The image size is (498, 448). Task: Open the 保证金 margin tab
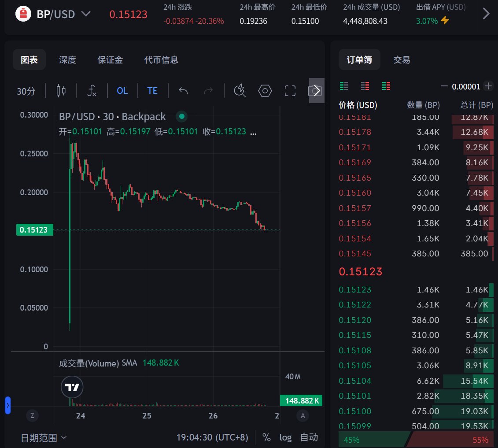(x=110, y=60)
